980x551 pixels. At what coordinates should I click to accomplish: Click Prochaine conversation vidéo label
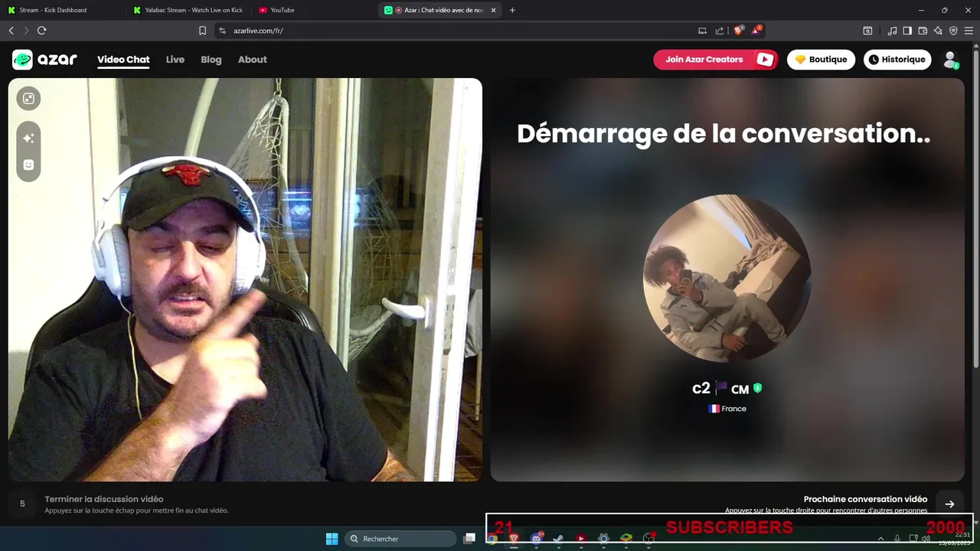click(865, 499)
